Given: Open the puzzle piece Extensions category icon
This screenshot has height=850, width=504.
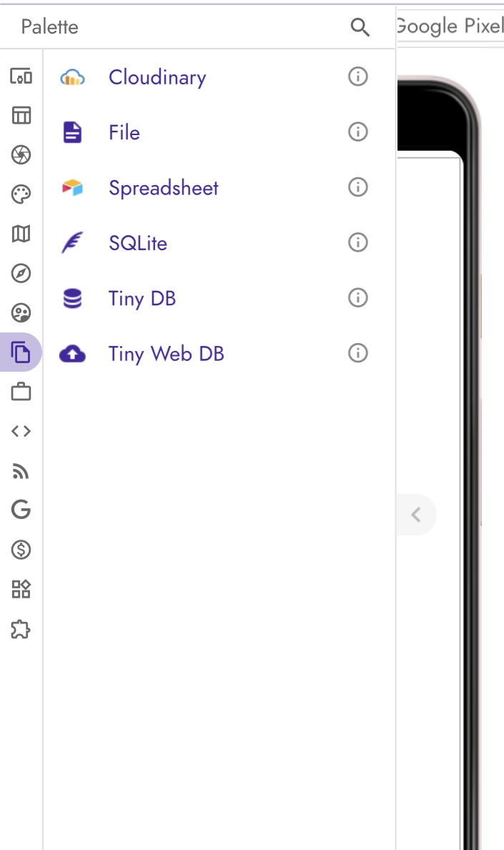Looking at the screenshot, I should [x=21, y=629].
